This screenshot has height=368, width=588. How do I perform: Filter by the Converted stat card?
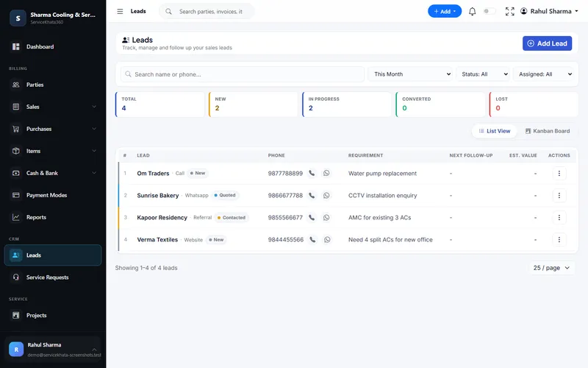pos(440,105)
